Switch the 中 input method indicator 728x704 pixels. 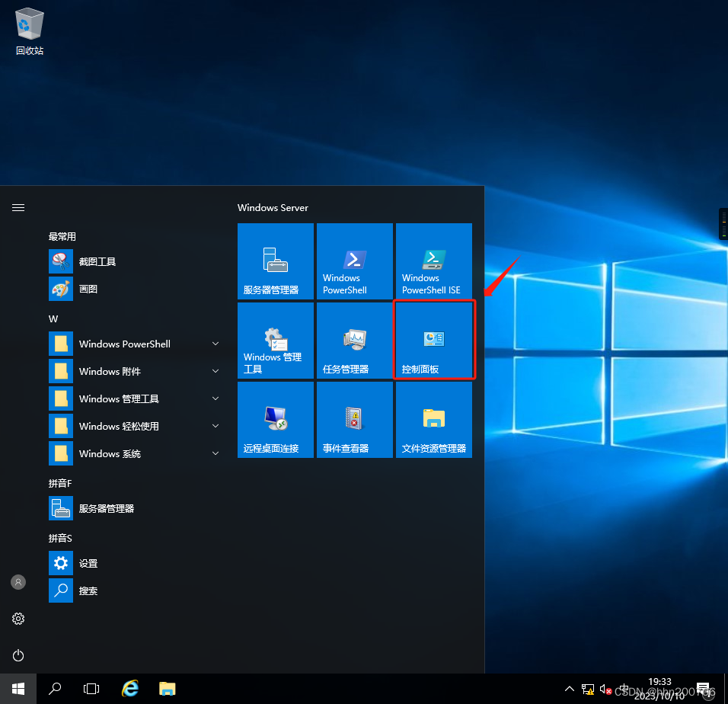[x=624, y=688]
